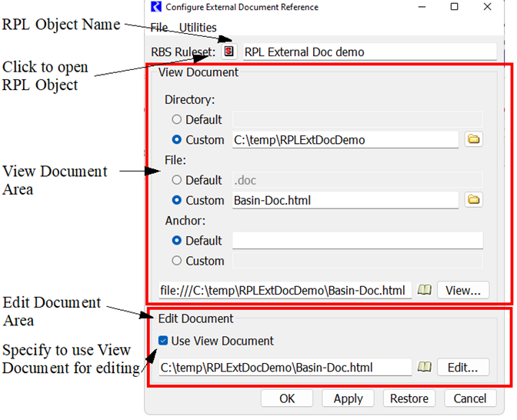
Task: Select Custom radio under File
Action: click(x=177, y=200)
